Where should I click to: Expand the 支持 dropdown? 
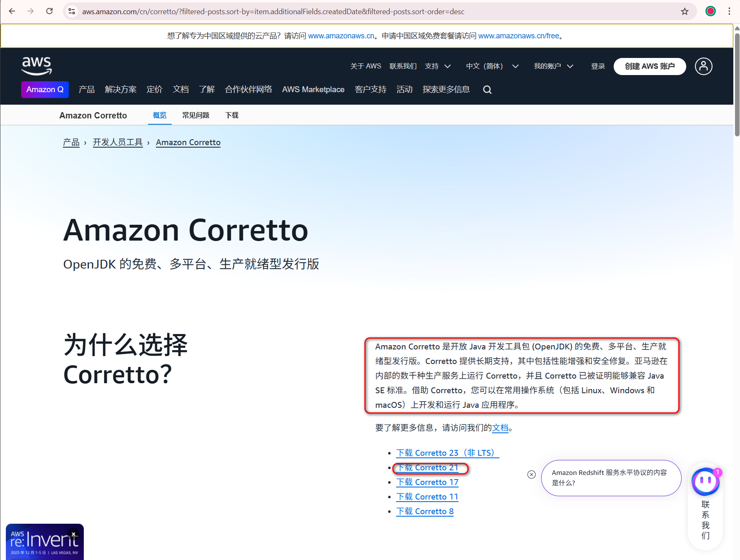coord(438,66)
